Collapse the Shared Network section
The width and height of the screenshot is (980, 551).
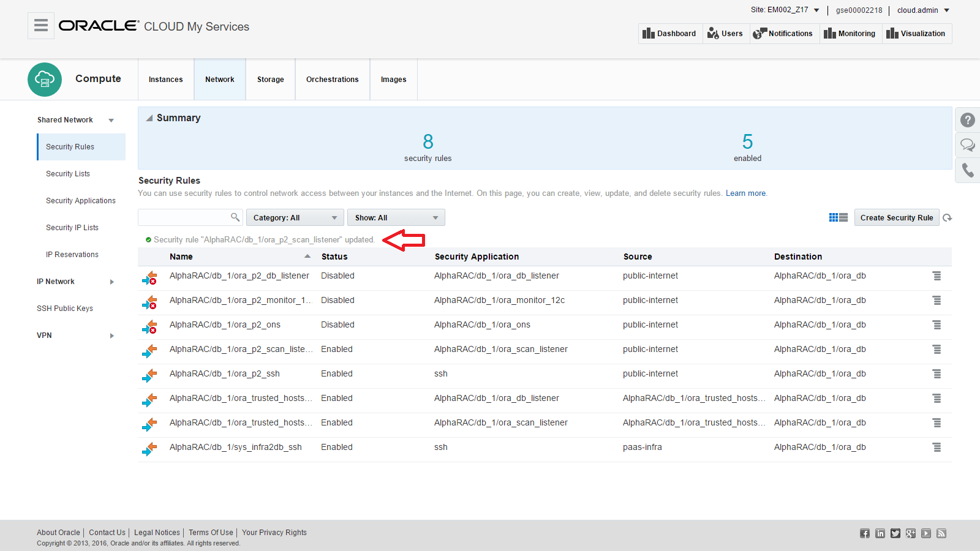[x=111, y=121]
